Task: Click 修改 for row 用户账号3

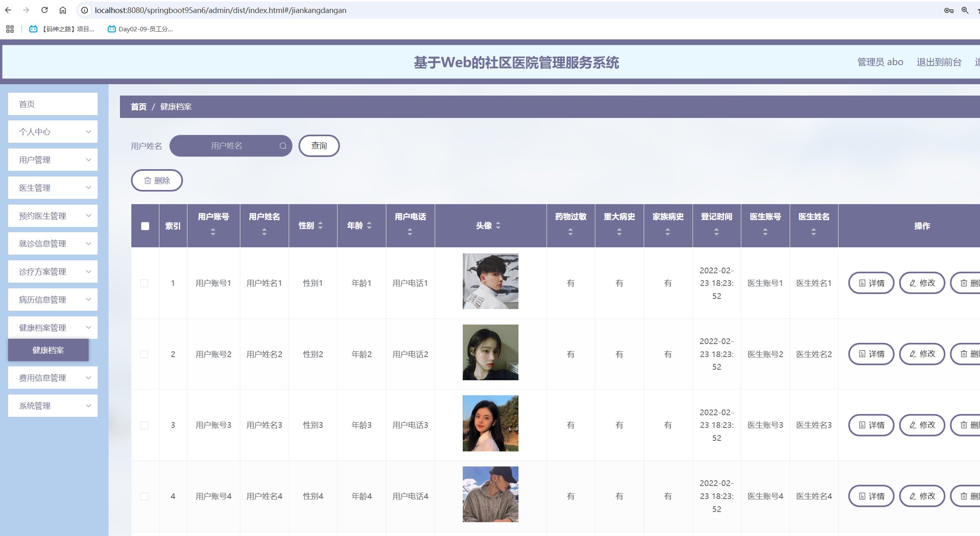Action: pyautogui.click(x=922, y=425)
